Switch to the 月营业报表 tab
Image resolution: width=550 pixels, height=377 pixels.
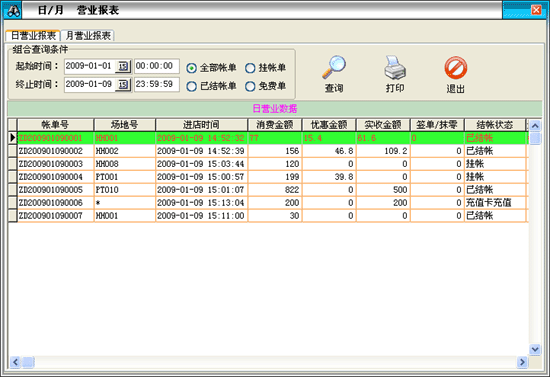(x=88, y=35)
